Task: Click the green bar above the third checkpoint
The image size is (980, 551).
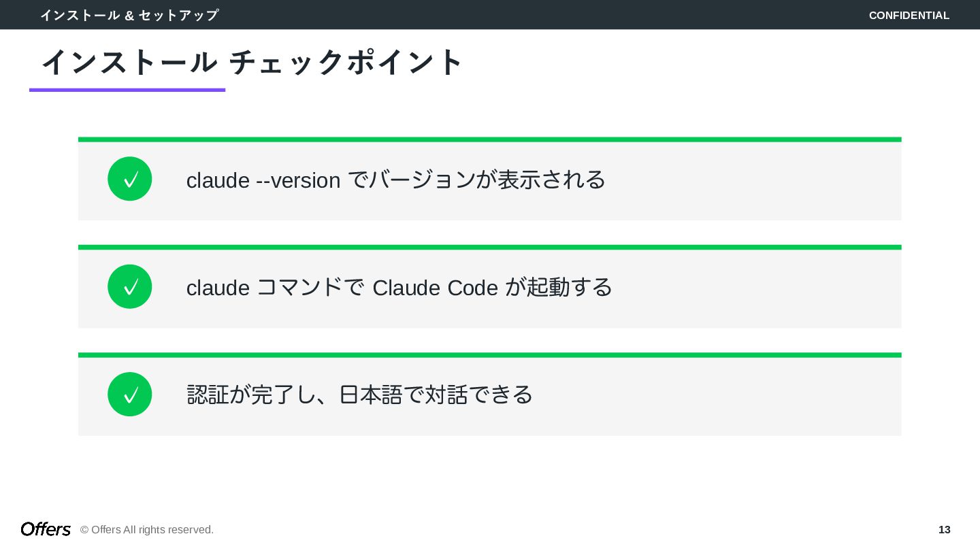Action: coord(489,355)
